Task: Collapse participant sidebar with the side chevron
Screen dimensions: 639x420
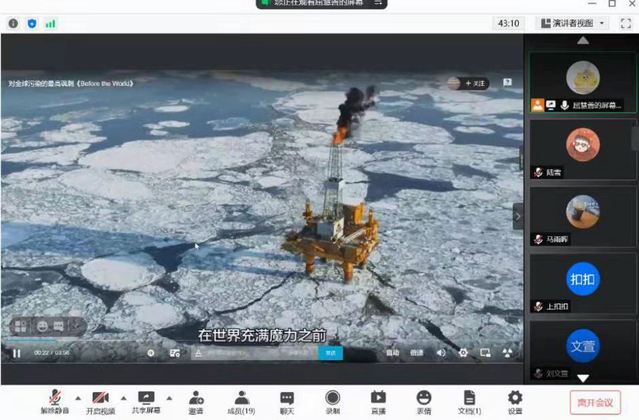Action: (x=518, y=216)
